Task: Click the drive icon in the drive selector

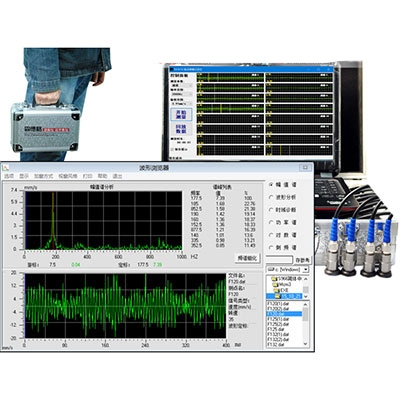Action: 269,269
